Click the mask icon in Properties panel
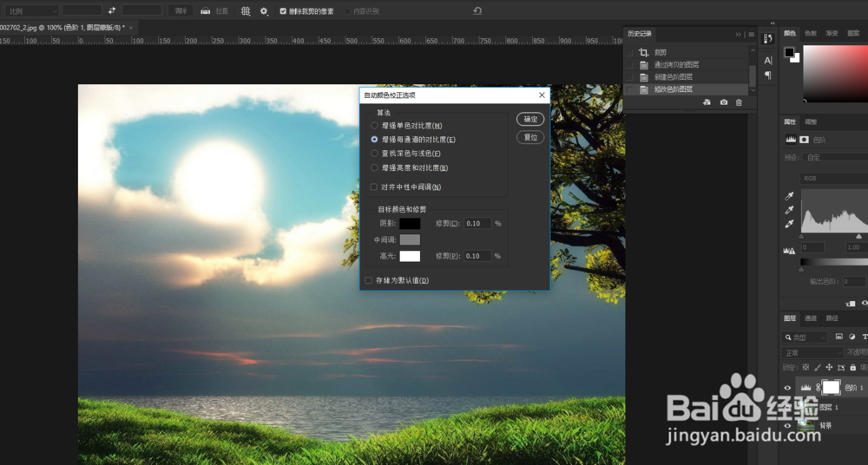 coord(804,140)
